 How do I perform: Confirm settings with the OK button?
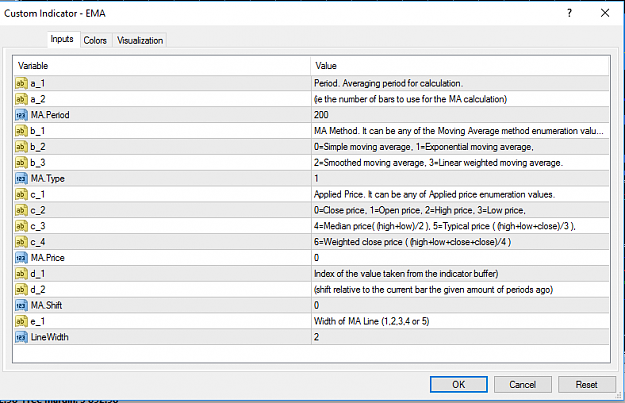click(x=458, y=385)
